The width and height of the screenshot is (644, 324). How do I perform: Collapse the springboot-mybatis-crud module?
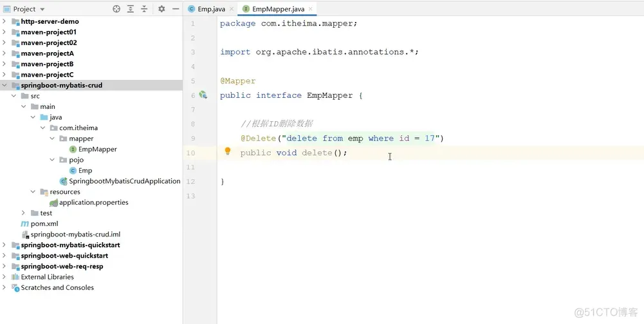point(4,85)
